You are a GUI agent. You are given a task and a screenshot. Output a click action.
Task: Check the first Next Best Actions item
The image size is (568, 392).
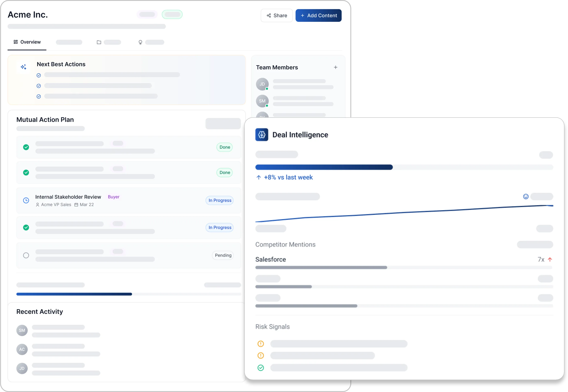pos(39,75)
